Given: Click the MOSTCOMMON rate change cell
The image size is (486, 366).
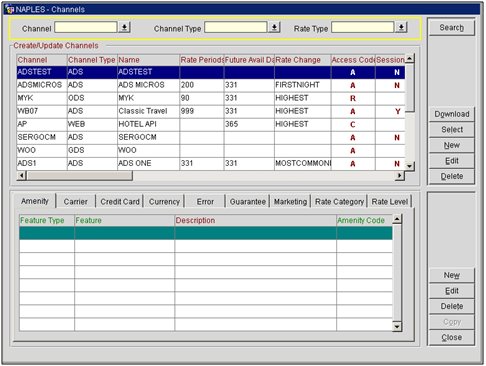Looking at the screenshot, I should coord(303,163).
